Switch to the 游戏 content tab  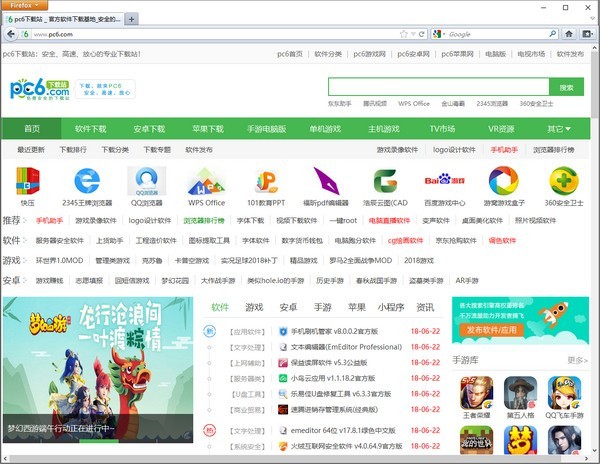[254, 307]
